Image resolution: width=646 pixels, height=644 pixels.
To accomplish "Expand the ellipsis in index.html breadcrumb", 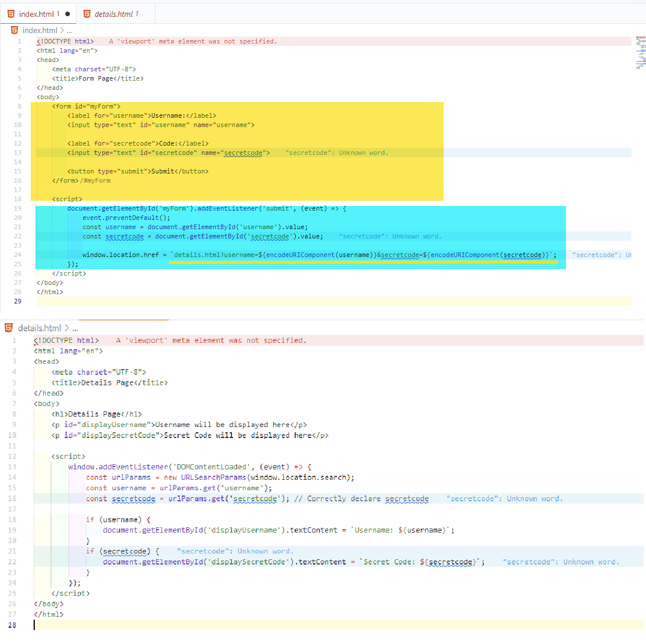I will tap(70, 30).
